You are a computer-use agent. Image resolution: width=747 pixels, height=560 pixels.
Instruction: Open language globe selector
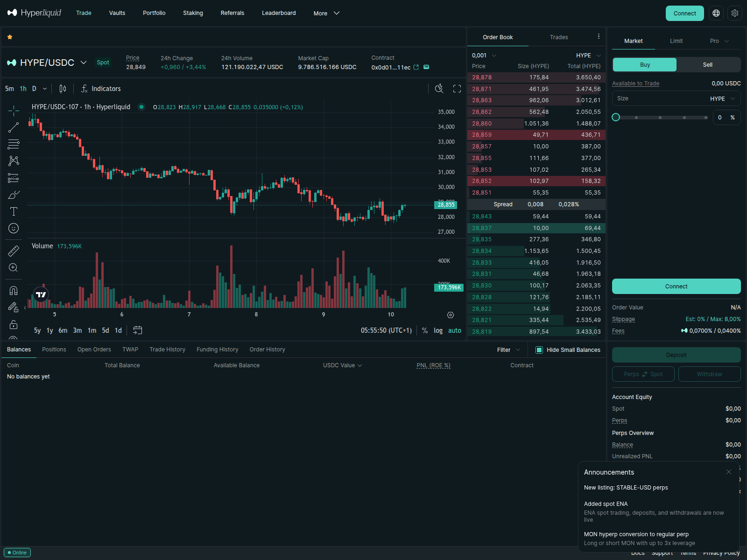click(x=716, y=13)
